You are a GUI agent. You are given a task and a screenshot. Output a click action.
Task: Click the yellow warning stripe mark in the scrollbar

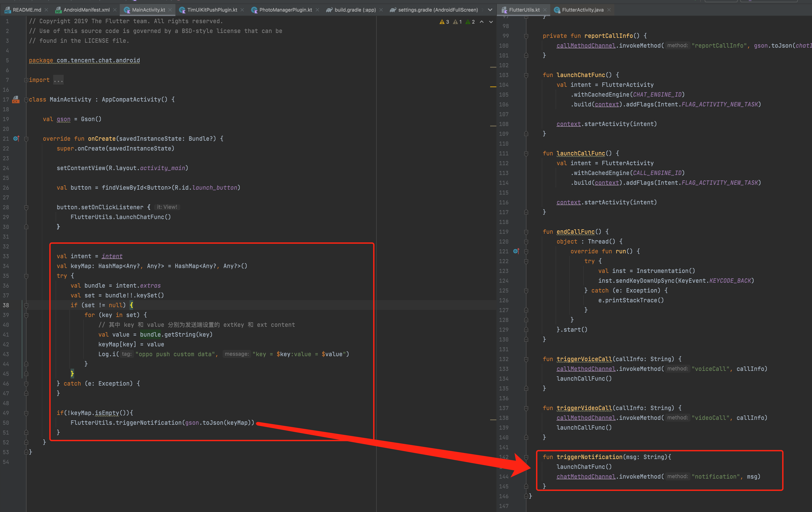[493, 87]
